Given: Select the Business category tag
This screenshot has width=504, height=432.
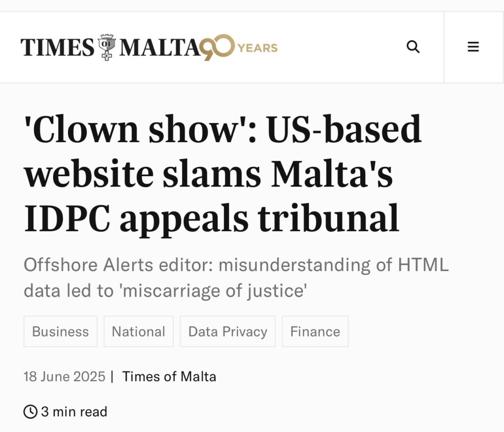Looking at the screenshot, I should click(61, 332).
